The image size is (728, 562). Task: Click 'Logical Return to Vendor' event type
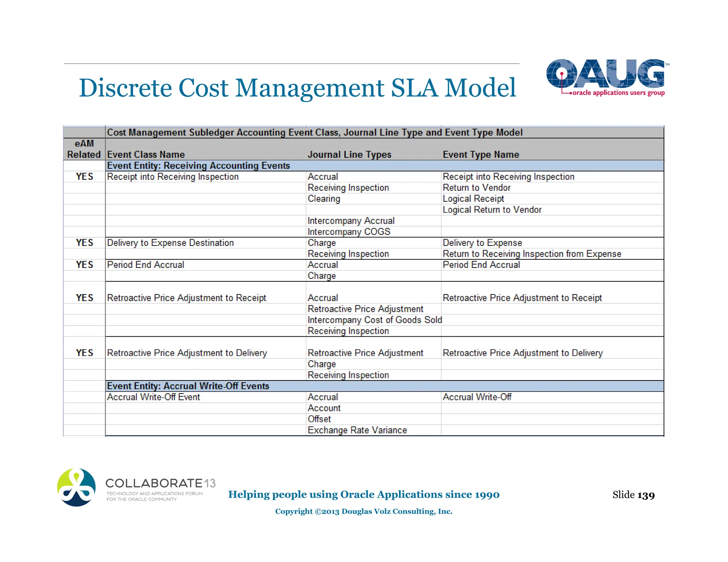(x=492, y=210)
